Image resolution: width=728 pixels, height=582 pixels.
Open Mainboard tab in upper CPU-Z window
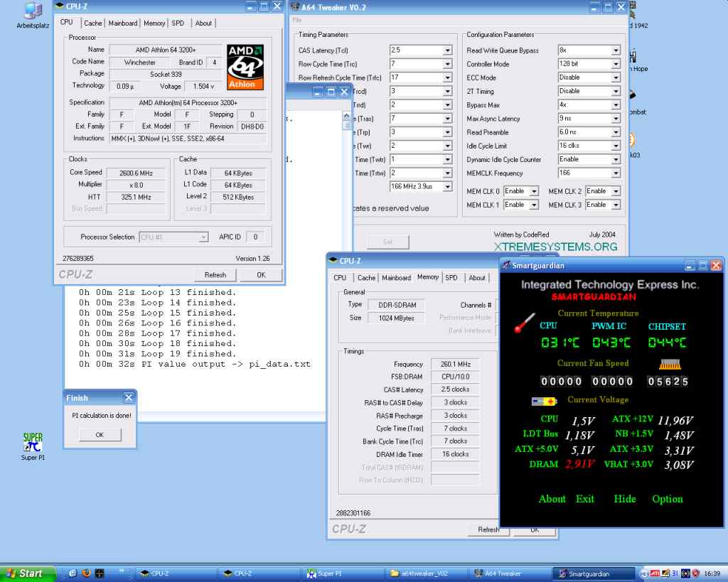click(122, 23)
